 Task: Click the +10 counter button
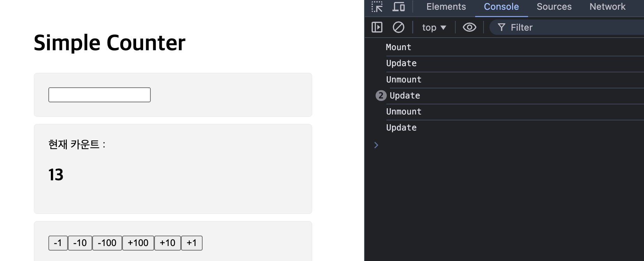167,243
